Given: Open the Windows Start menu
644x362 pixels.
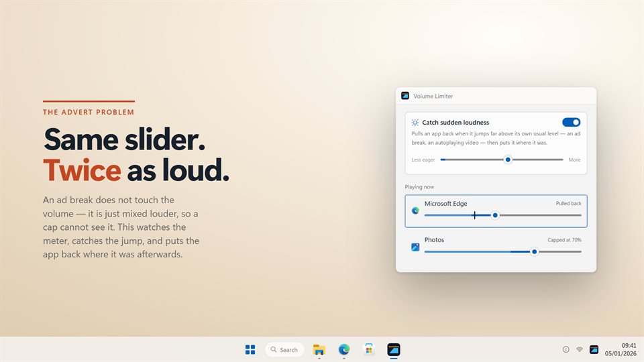Looking at the screenshot, I should [x=250, y=350].
